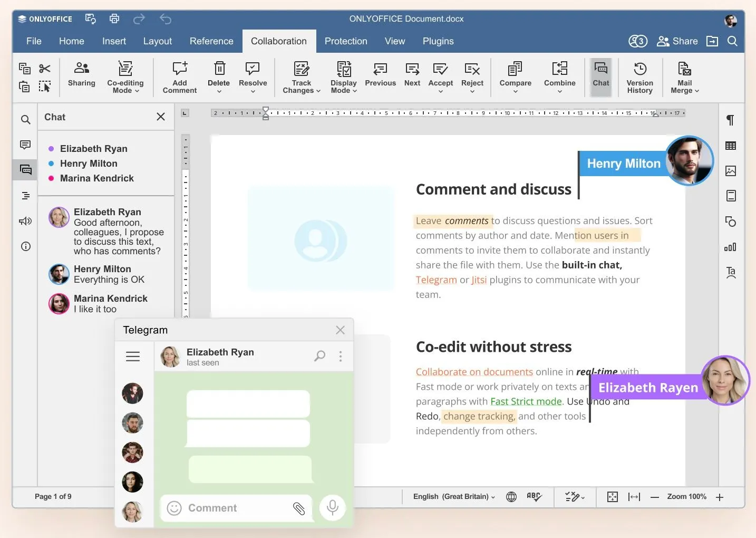Open the user avatar in title bar
This screenshot has width=756, height=538.
pos(731,21)
